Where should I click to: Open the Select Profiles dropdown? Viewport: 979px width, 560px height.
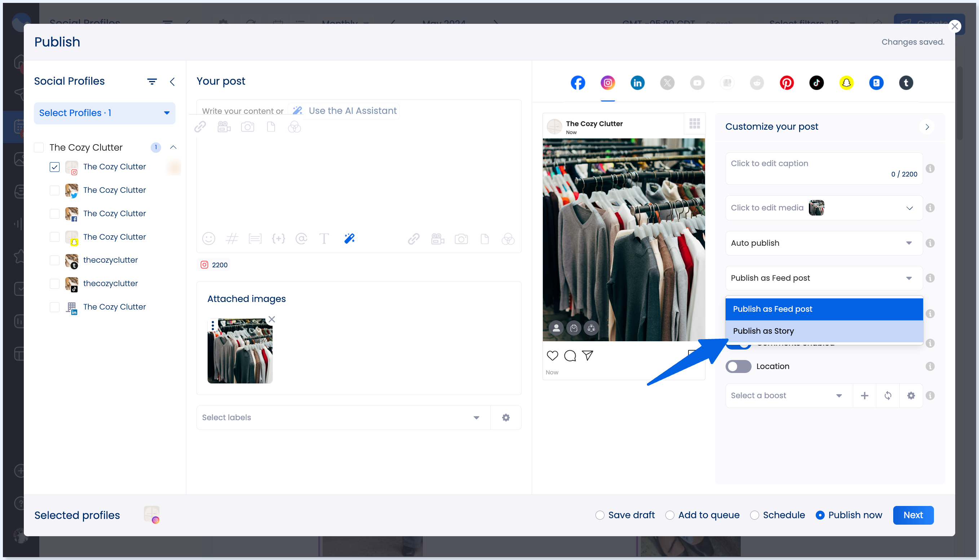pos(105,113)
